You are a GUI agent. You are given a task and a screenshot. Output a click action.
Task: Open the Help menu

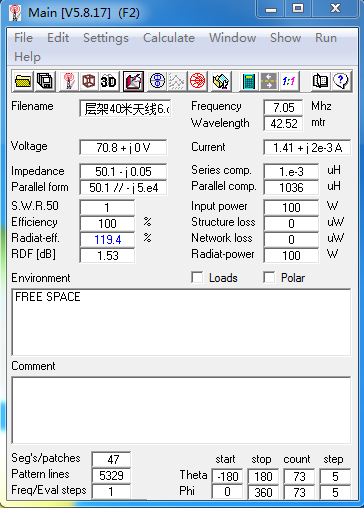point(27,57)
